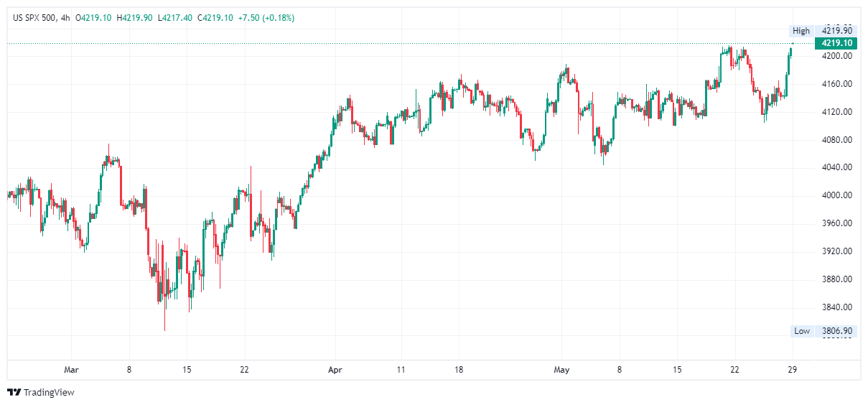Click the 4000.00 level on price scale

pyautogui.click(x=837, y=195)
